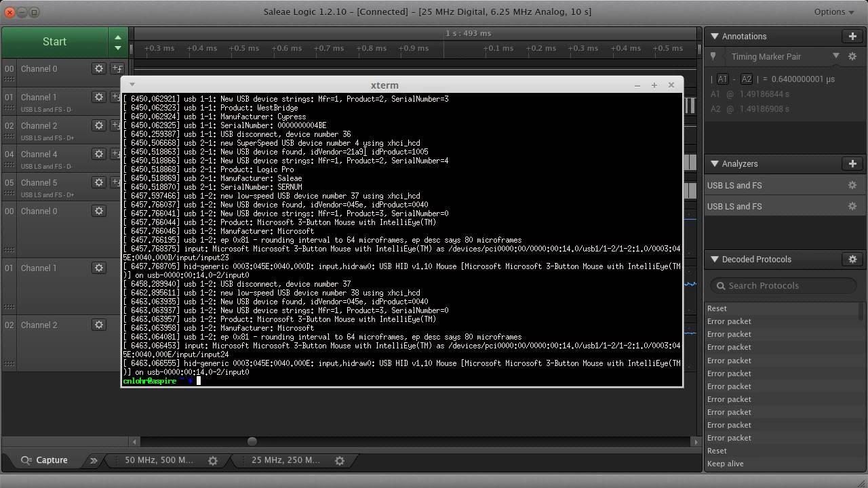Add a new annotation with the plus icon

(x=852, y=36)
